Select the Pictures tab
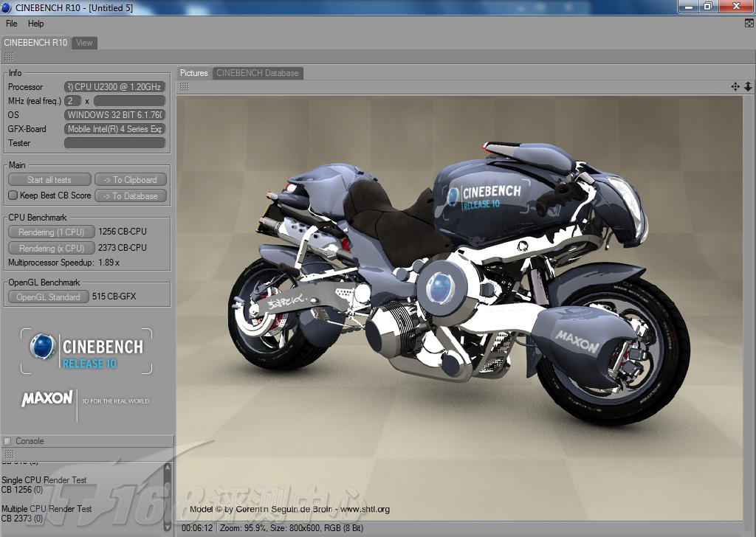 (194, 73)
